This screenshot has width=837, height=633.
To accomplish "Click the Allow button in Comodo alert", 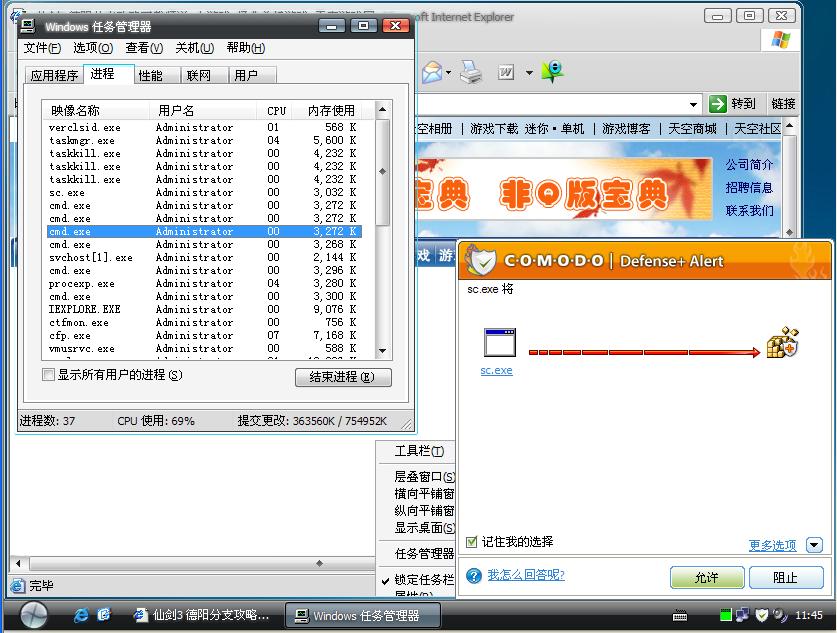I will [x=707, y=577].
